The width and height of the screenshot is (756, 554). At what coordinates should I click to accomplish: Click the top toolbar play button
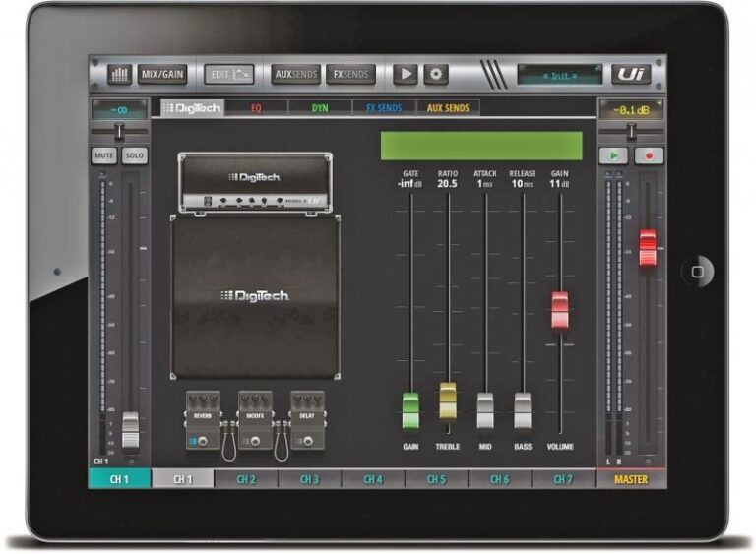pyautogui.click(x=406, y=74)
